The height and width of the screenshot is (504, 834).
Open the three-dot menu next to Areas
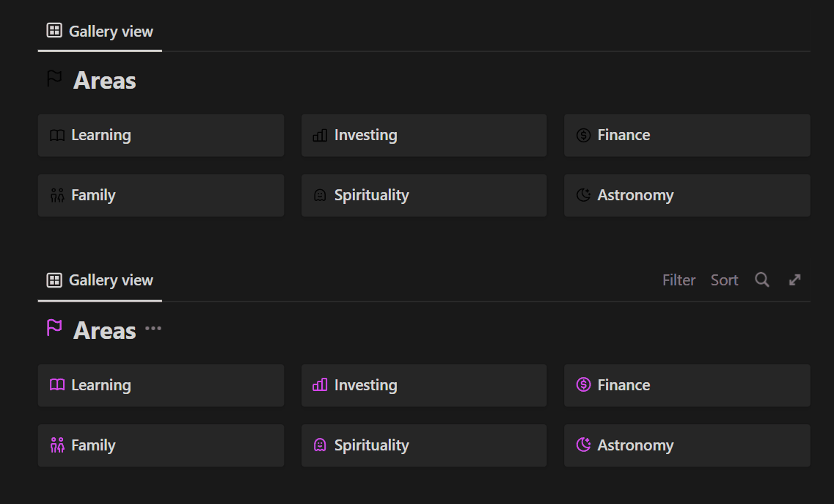click(153, 329)
